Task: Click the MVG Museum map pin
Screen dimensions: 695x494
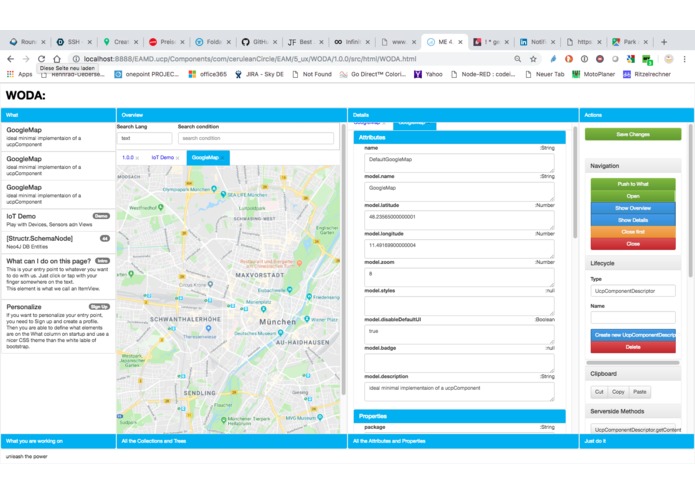Action: tap(320, 417)
